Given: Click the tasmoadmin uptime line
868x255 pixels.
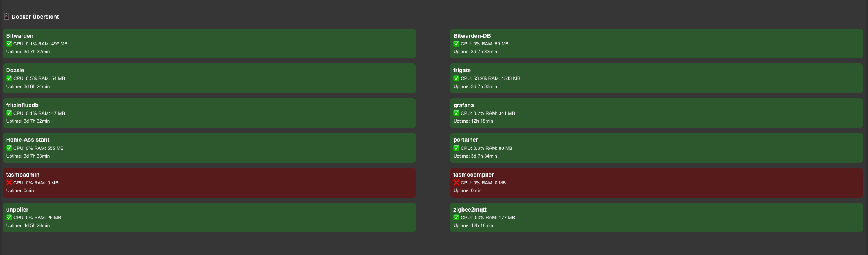Looking at the screenshot, I should click(x=20, y=190).
